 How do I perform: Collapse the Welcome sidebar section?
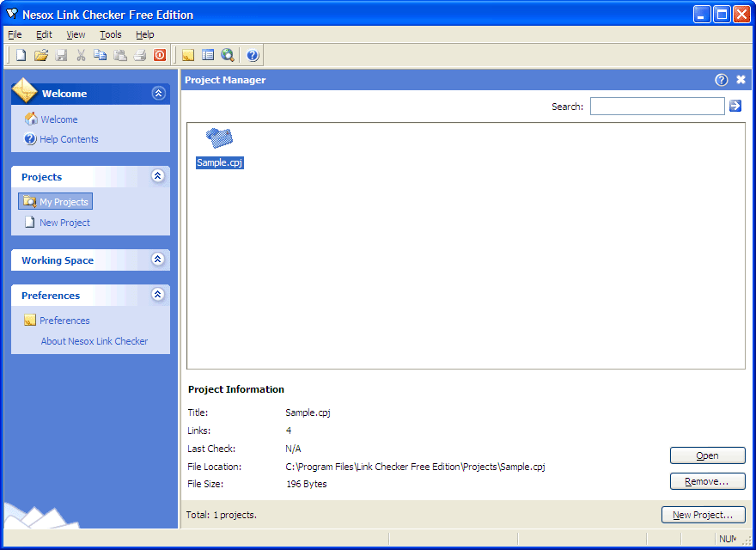[158, 94]
